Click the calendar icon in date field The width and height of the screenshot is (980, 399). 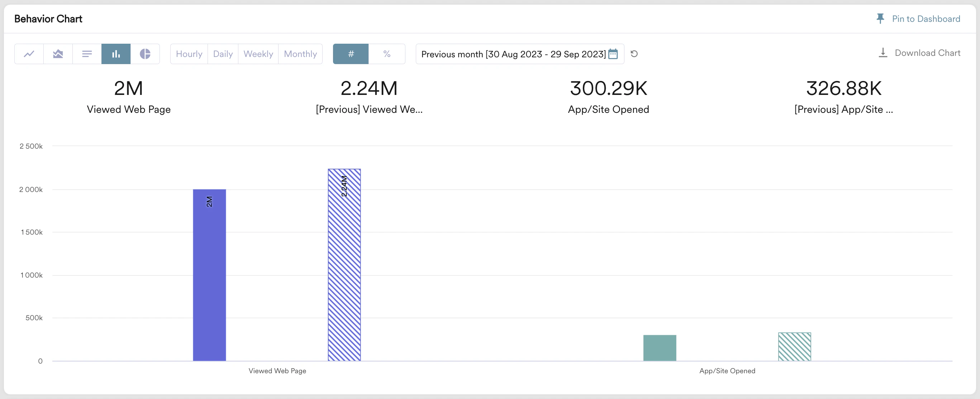pyautogui.click(x=613, y=54)
